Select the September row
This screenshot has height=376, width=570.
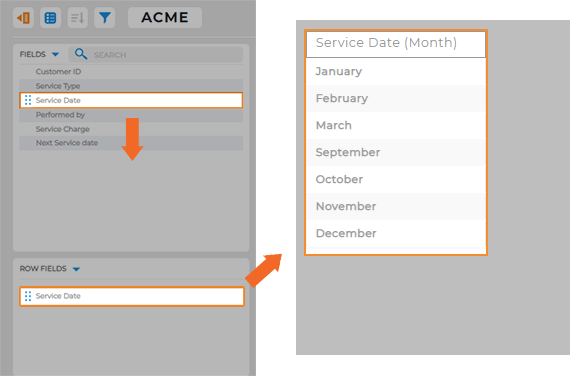pyautogui.click(x=396, y=152)
